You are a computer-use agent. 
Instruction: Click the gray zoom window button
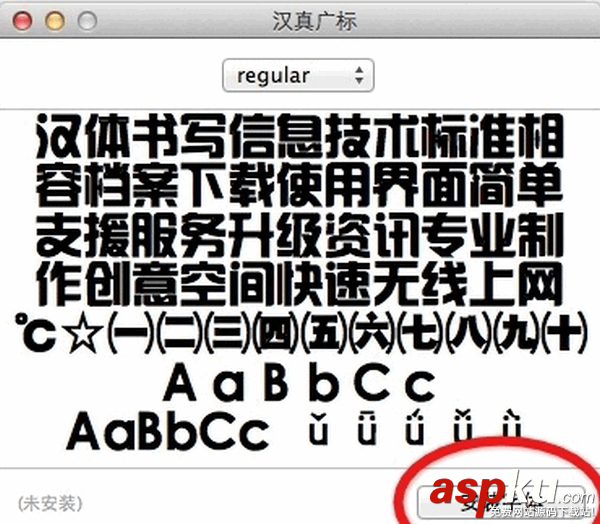point(87,20)
